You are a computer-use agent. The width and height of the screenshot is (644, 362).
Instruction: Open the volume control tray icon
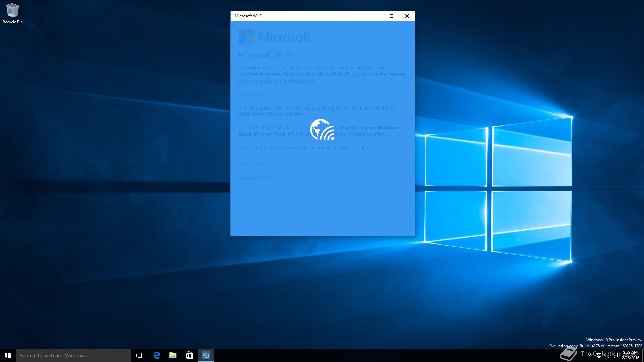(x=607, y=355)
